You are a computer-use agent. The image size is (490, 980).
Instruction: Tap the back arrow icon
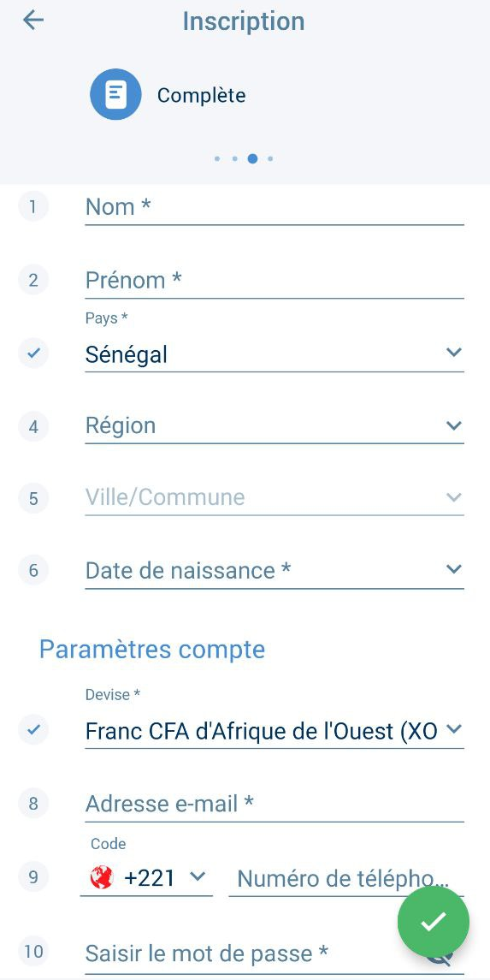click(x=33, y=21)
